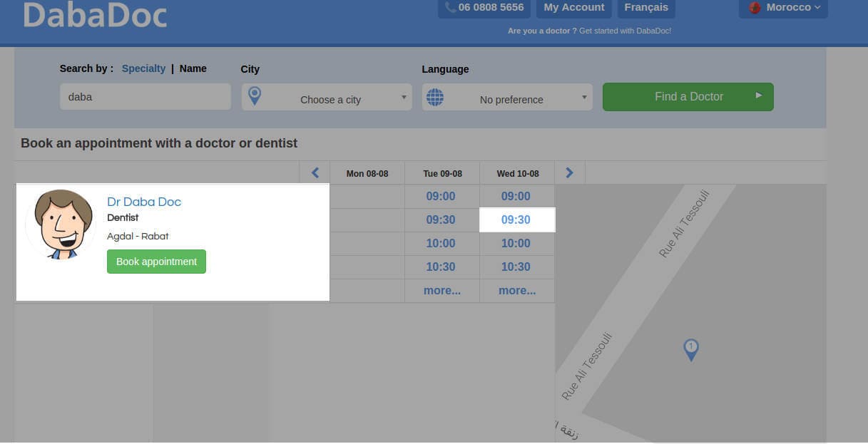Book the Wednesday 09:00 slot
This screenshot has height=444, width=868.
tap(516, 196)
